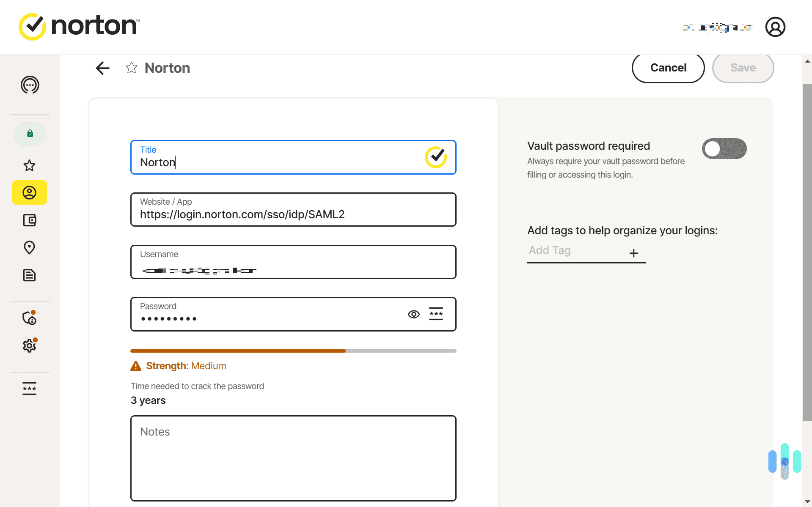
Task: Click the Website / App URL field
Action: click(x=293, y=209)
